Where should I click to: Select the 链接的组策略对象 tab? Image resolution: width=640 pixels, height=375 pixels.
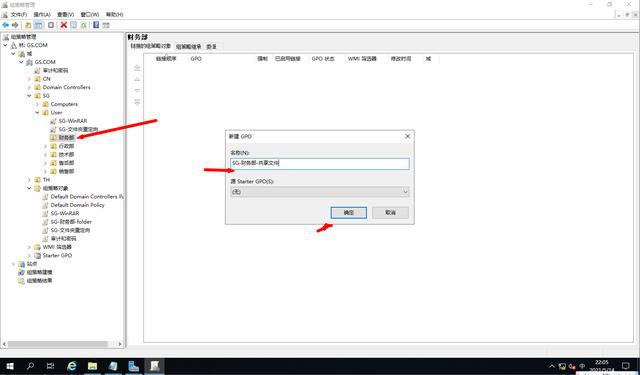pyautogui.click(x=151, y=46)
